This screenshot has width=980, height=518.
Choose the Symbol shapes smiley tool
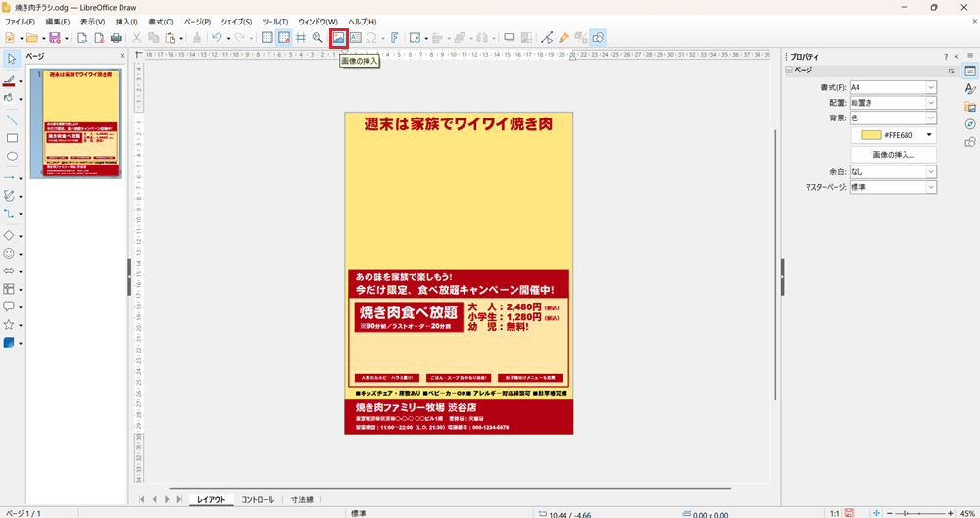pos(9,253)
